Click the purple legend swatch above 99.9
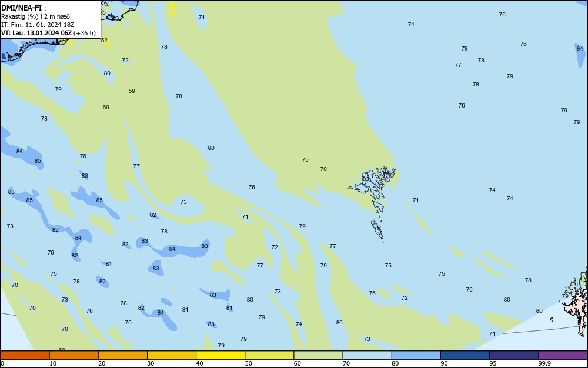This screenshot has height=368, width=588. click(563, 355)
